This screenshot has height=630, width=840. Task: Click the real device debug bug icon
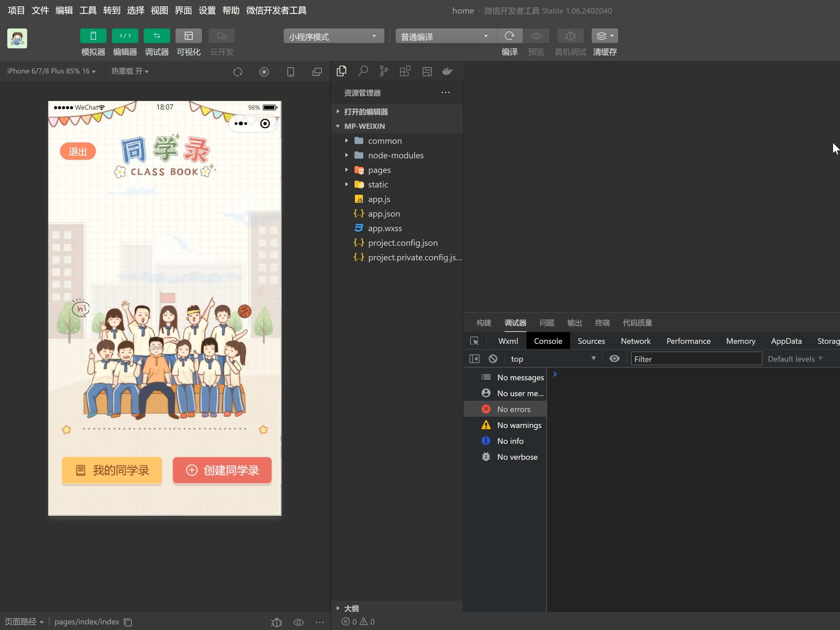click(570, 36)
